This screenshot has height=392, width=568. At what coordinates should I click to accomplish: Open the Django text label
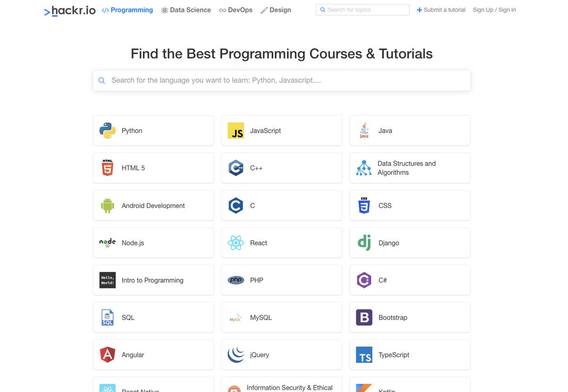pyautogui.click(x=389, y=243)
